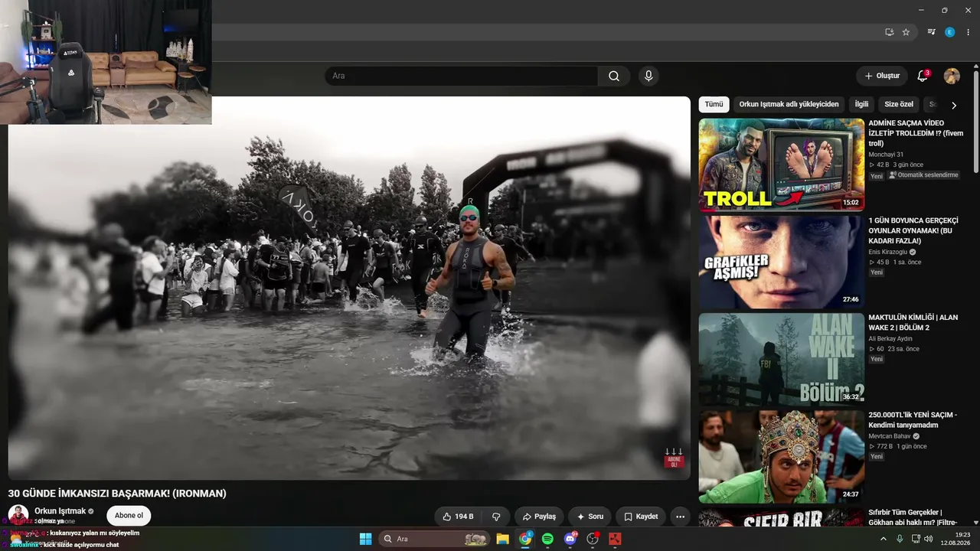This screenshot has height=551, width=980.
Task: Open video title 'MAKTULÜN KİMLİĞİ | ALAN WAKE 2'
Action: coord(913,322)
